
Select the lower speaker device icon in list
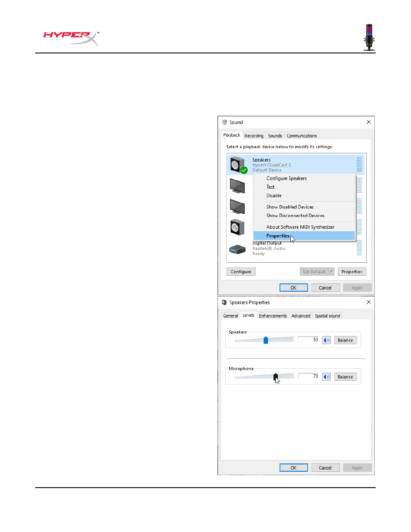tap(237, 227)
